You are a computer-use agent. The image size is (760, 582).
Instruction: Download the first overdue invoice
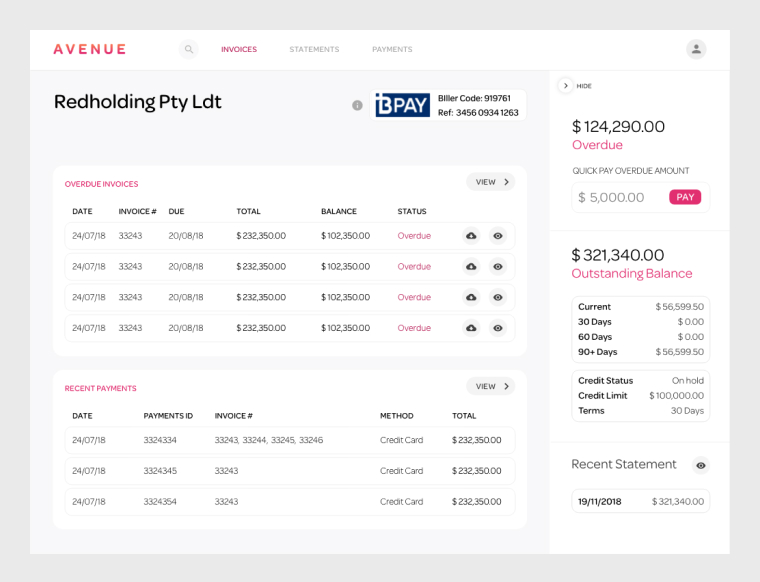click(x=471, y=236)
